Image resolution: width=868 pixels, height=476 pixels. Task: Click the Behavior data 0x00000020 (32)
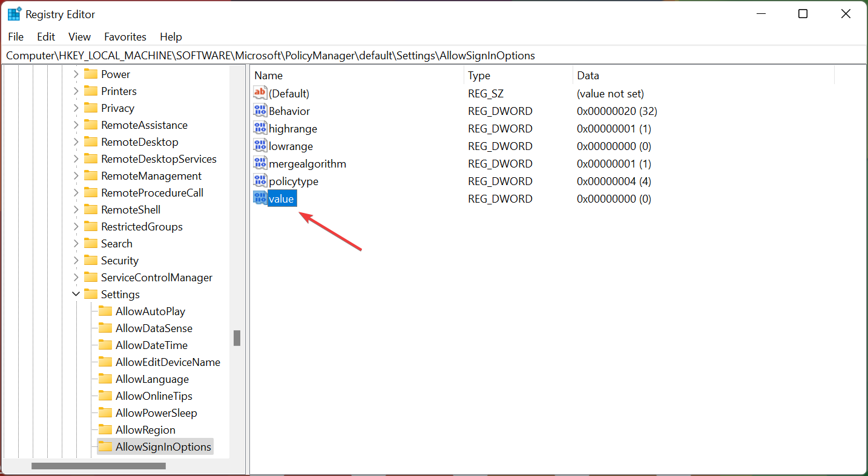(617, 111)
